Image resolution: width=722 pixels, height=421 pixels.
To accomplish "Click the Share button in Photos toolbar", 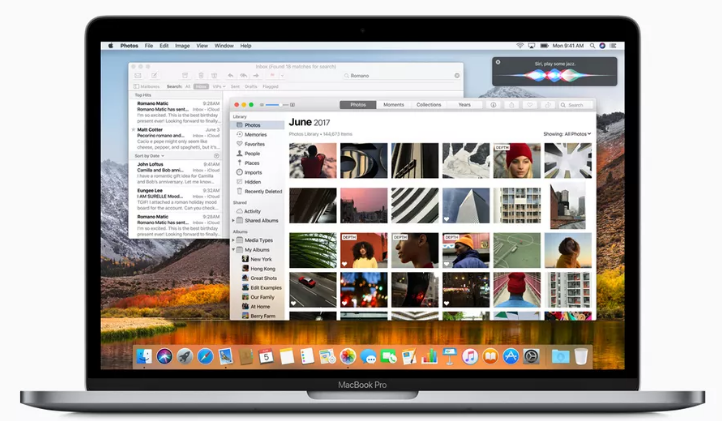I will (x=510, y=105).
